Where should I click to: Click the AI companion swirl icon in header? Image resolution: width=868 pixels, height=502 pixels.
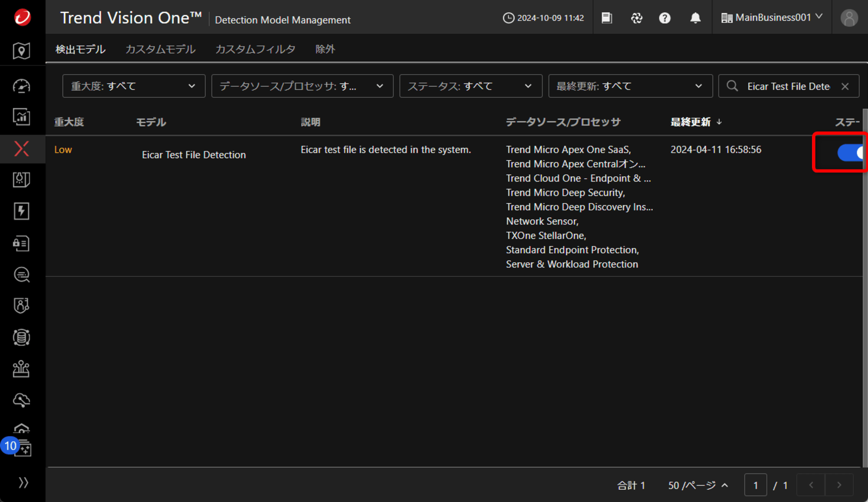click(x=637, y=18)
